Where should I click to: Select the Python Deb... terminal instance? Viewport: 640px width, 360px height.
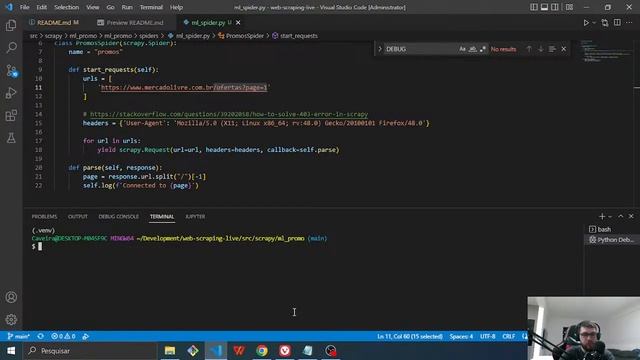[612, 240]
